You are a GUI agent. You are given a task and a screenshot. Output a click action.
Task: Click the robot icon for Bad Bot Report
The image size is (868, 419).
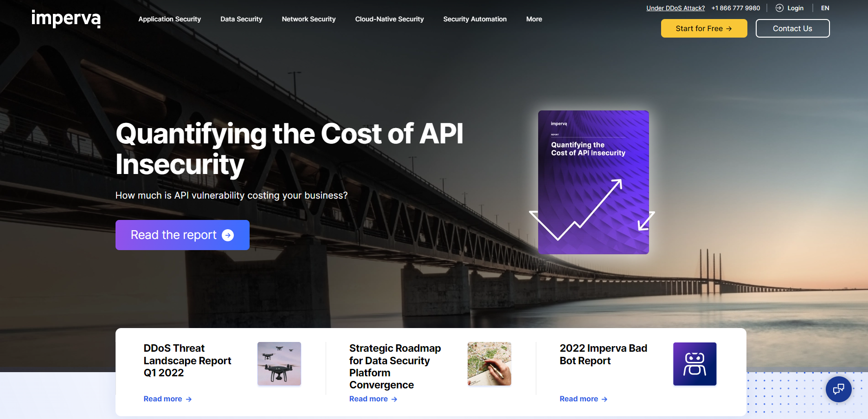(x=695, y=364)
